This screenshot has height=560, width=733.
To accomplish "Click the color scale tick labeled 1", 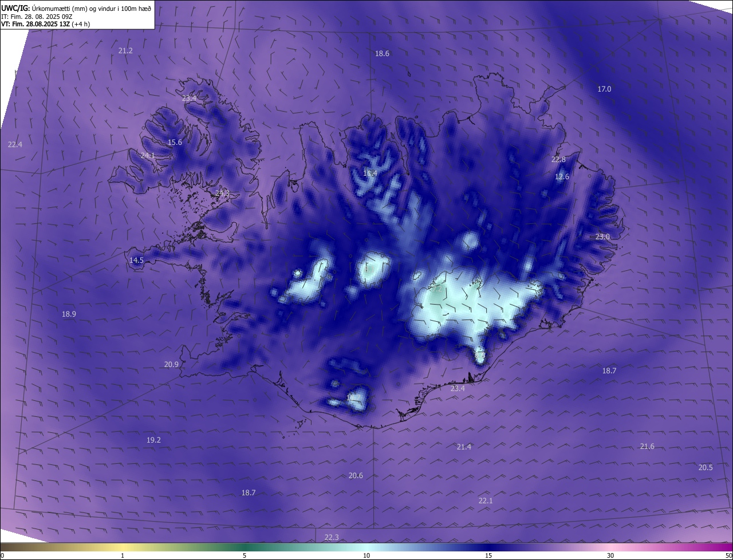I will point(123,555).
